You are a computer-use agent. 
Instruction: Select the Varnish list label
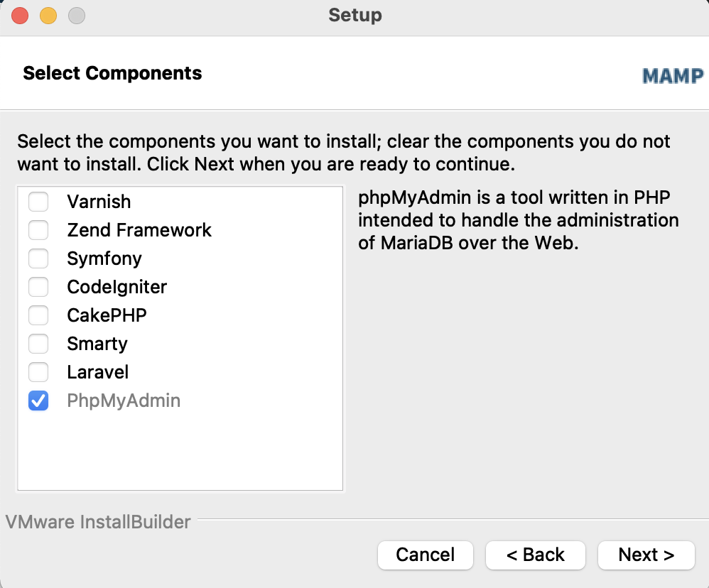coord(99,202)
